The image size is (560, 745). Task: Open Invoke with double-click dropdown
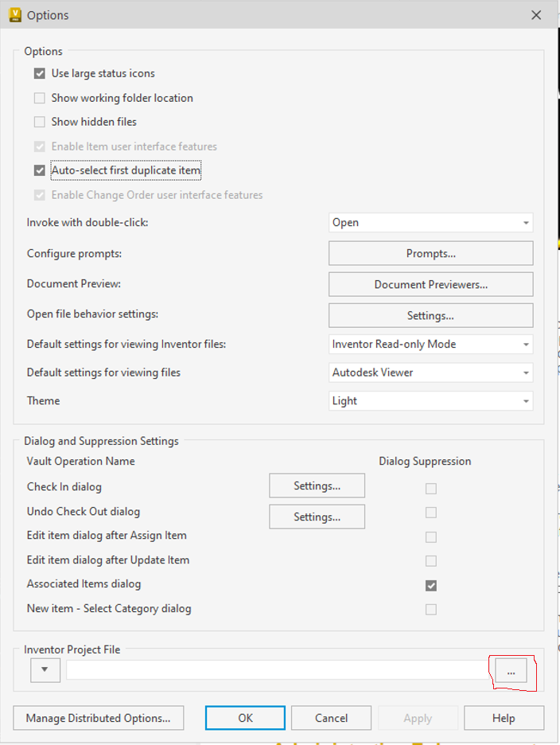[430, 223]
